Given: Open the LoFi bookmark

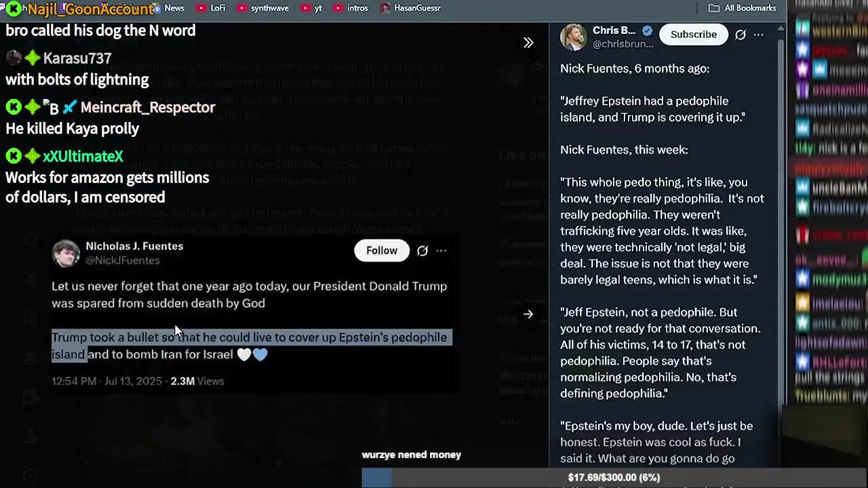Looking at the screenshot, I should [211, 8].
